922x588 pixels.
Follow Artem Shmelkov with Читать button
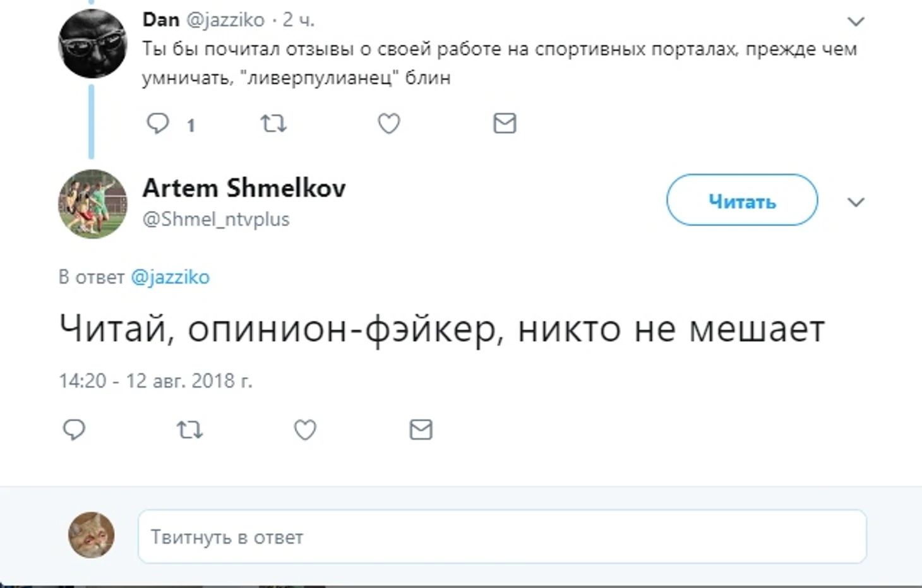742,200
